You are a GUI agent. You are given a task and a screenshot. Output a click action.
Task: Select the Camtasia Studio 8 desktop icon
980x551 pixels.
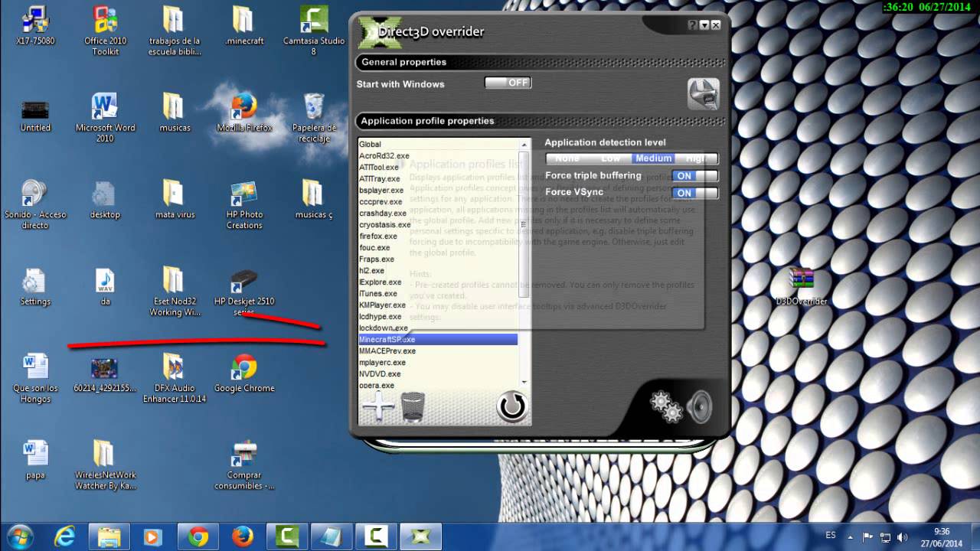click(313, 31)
